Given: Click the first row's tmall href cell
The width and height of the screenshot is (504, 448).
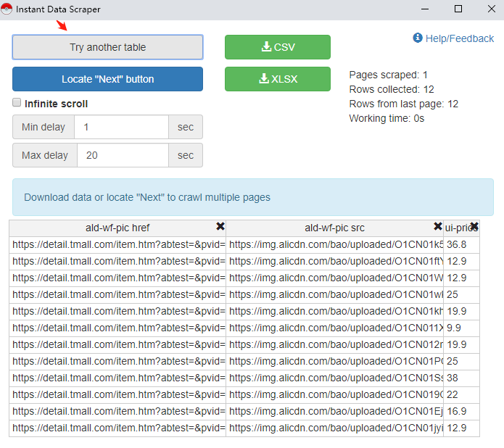Looking at the screenshot, I should tap(117, 244).
